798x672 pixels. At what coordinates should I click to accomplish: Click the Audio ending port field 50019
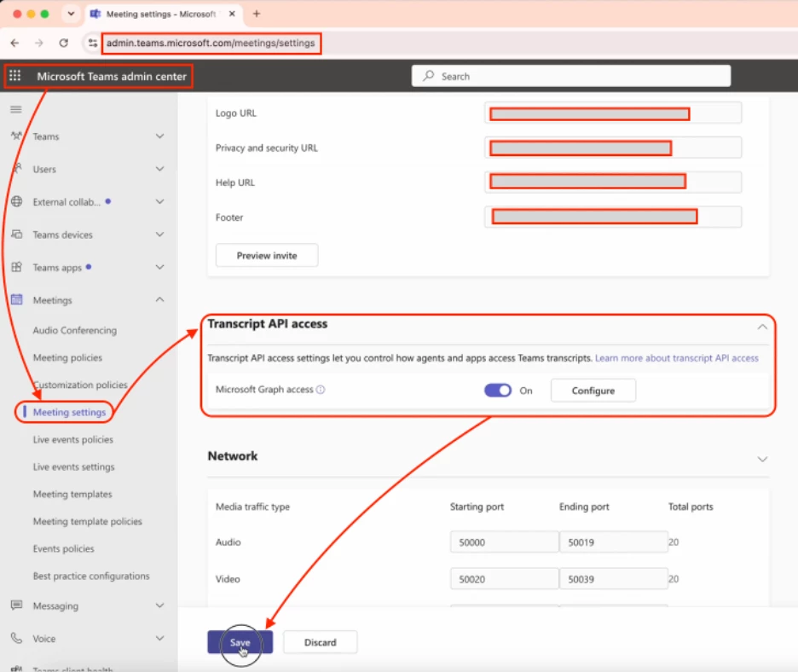point(613,542)
